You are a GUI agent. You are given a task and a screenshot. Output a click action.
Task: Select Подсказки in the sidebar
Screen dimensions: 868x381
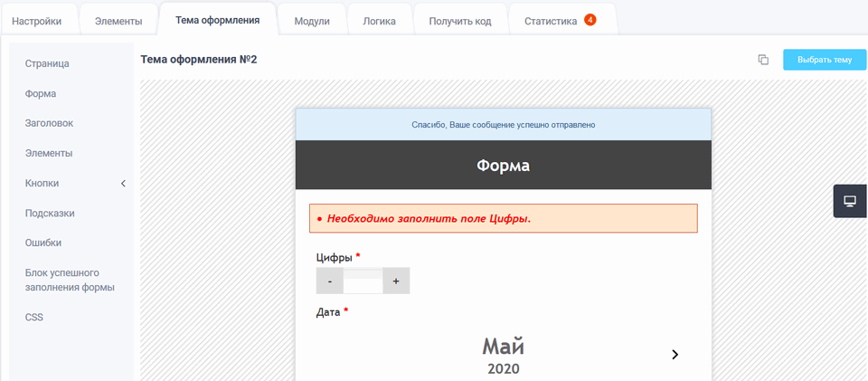pos(50,214)
